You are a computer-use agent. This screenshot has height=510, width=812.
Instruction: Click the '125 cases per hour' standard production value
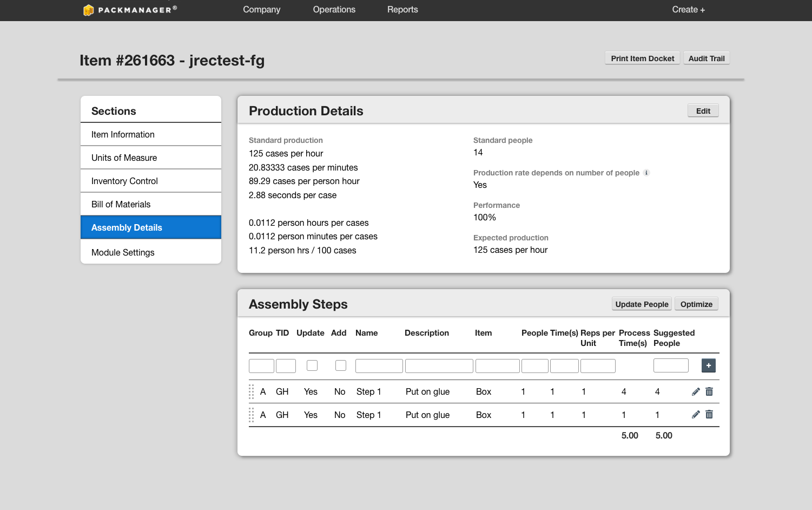286,154
